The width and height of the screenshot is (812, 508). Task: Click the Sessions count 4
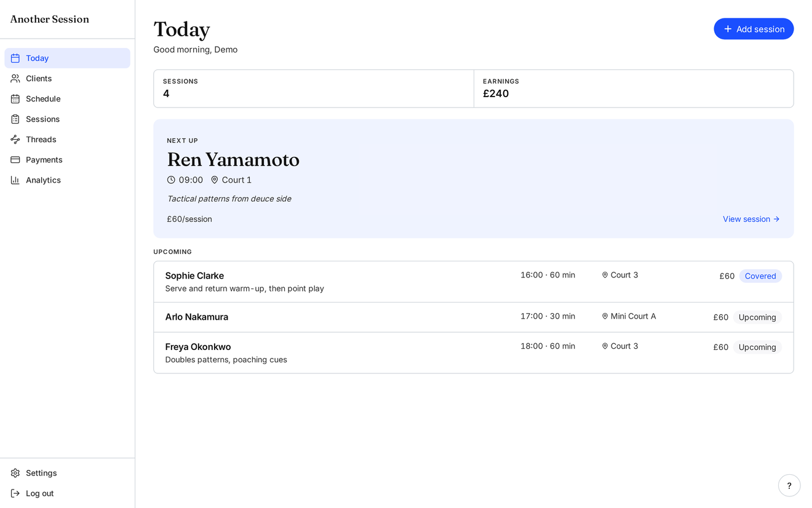coord(166,93)
